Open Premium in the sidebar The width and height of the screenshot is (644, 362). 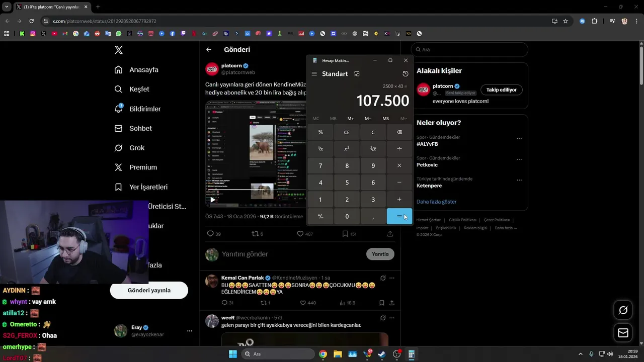(x=136, y=167)
